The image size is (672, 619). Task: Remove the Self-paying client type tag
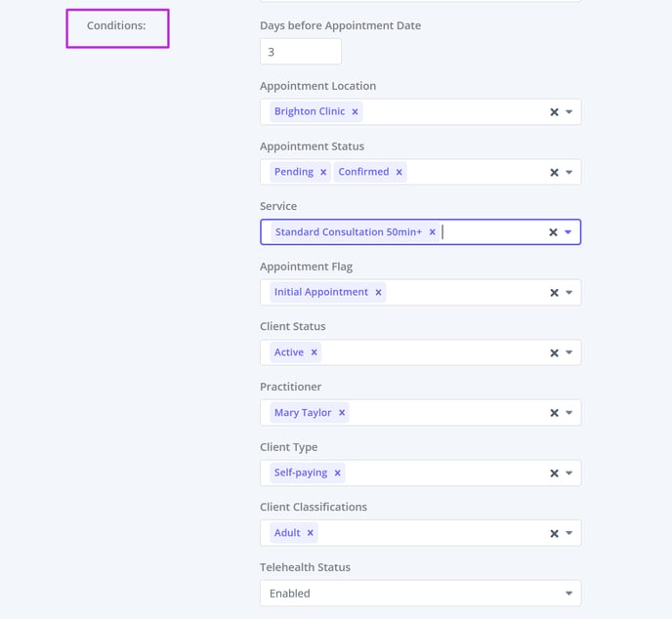(337, 473)
